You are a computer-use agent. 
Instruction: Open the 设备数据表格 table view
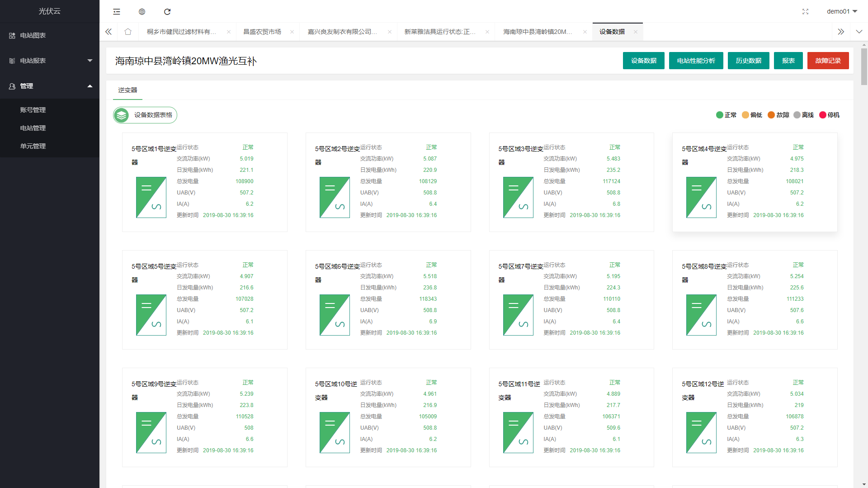145,115
